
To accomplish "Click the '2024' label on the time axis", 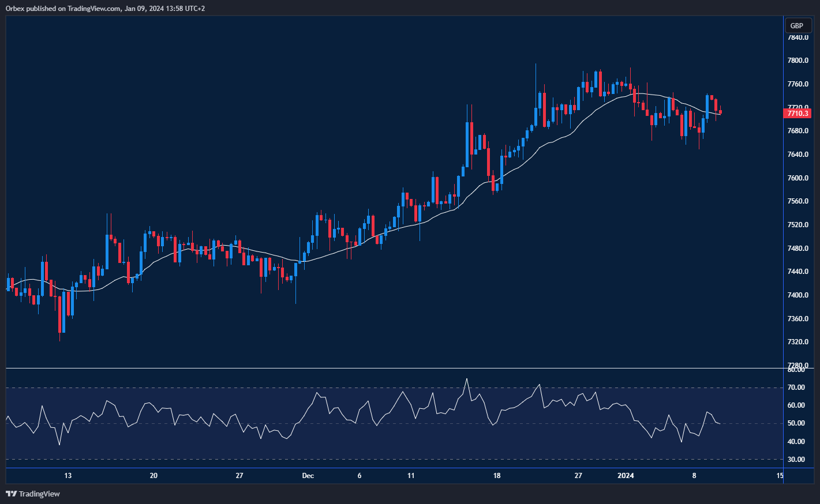I will 626,476.
